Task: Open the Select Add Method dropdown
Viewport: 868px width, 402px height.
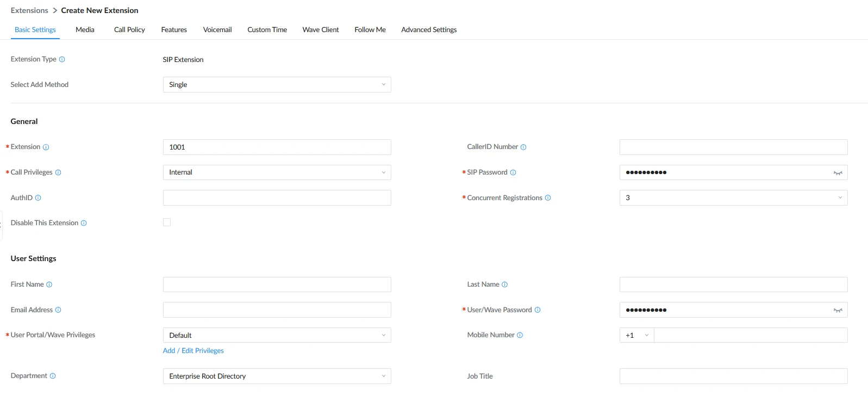Action: coord(277,85)
